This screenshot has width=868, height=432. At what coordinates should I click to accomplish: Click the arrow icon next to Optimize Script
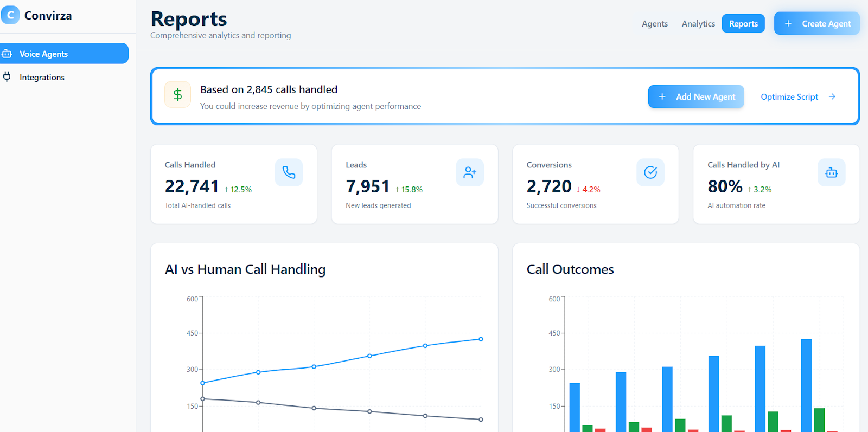[x=832, y=96]
